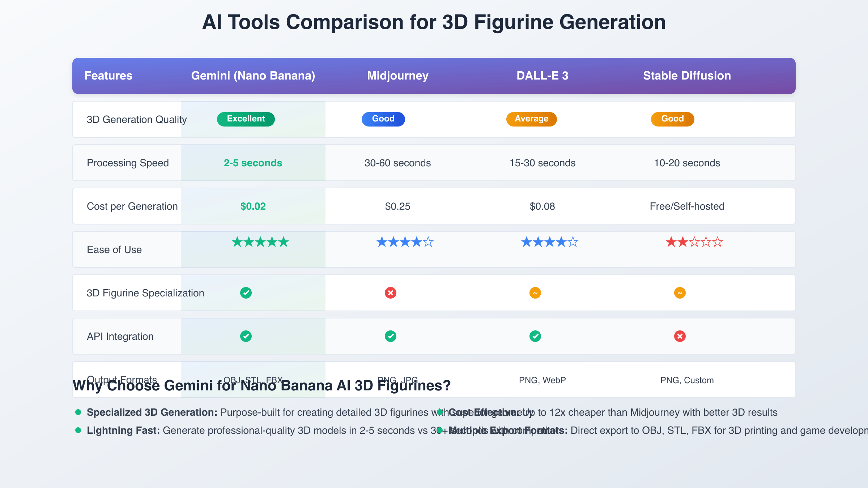
Task: Click Midjourney's red X for 3D Figurine Specialization
Action: pyautogui.click(x=391, y=293)
